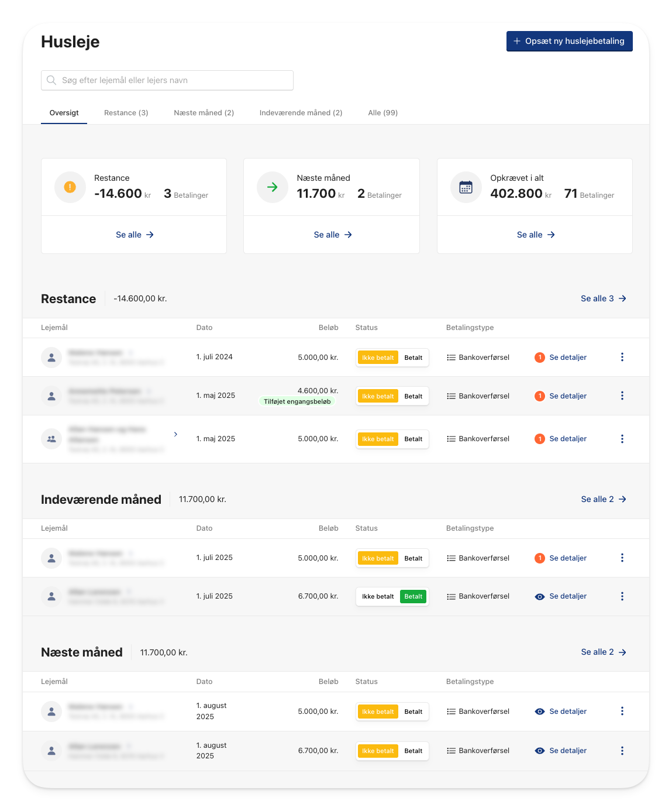Open the Restance (3) tab
Viewport: 672px width, 811px height.
click(x=126, y=113)
